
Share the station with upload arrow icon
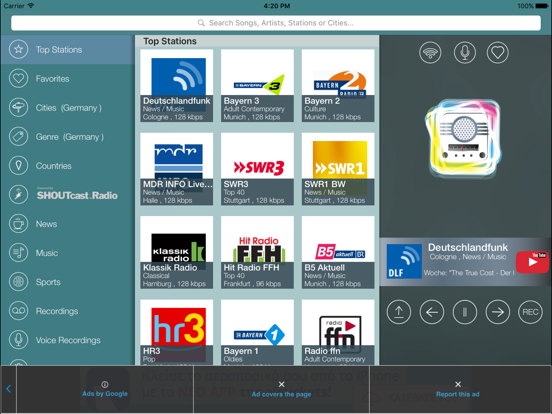[399, 312]
